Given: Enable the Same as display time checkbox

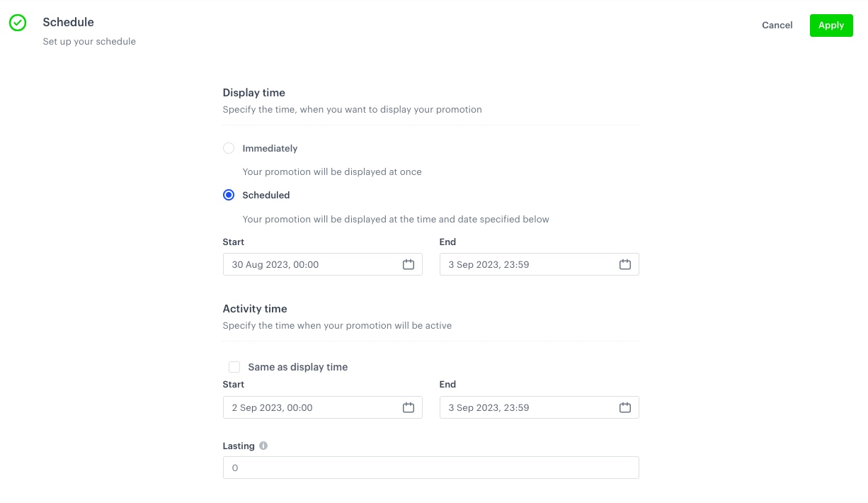Looking at the screenshot, I should tap(234, 367).
